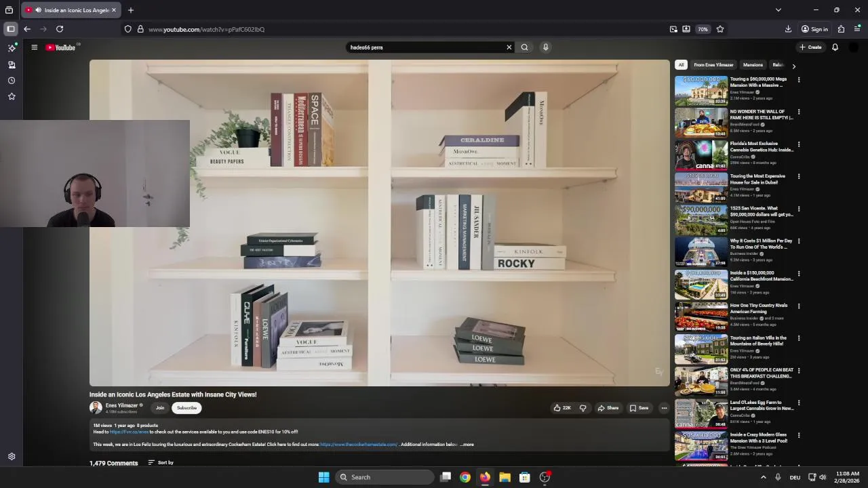This screenshot has height=488, width=868.
Task: Bookmark this page with star icon
Action: tap(720, 29)
